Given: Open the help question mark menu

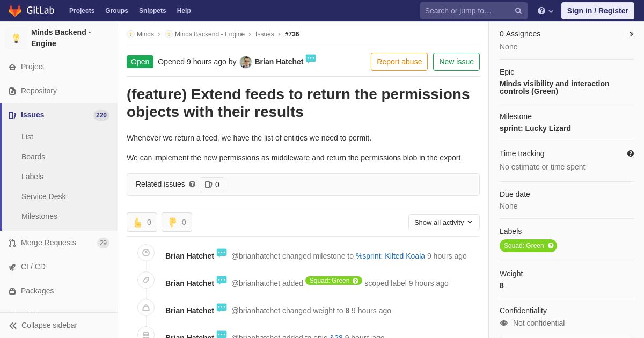Looking at the screenshot, I should coord(545,11).
